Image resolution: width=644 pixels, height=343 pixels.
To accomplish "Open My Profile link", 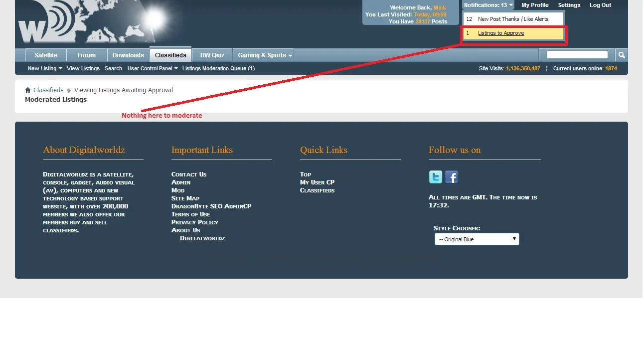I will (535, 5).
